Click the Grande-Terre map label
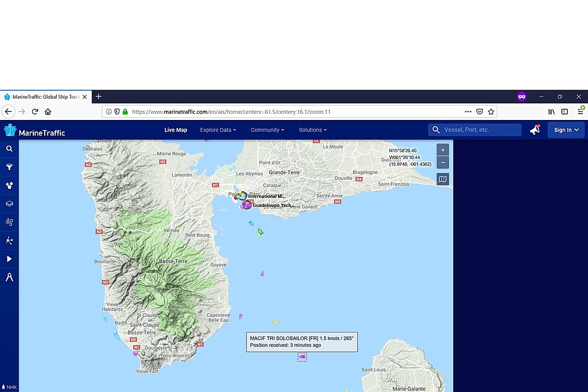 click(x=284, y=172)
